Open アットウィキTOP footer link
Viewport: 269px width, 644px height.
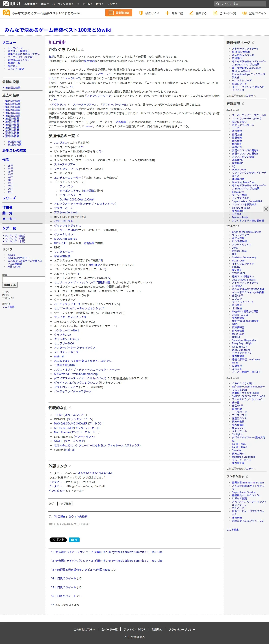pos(134,629)
